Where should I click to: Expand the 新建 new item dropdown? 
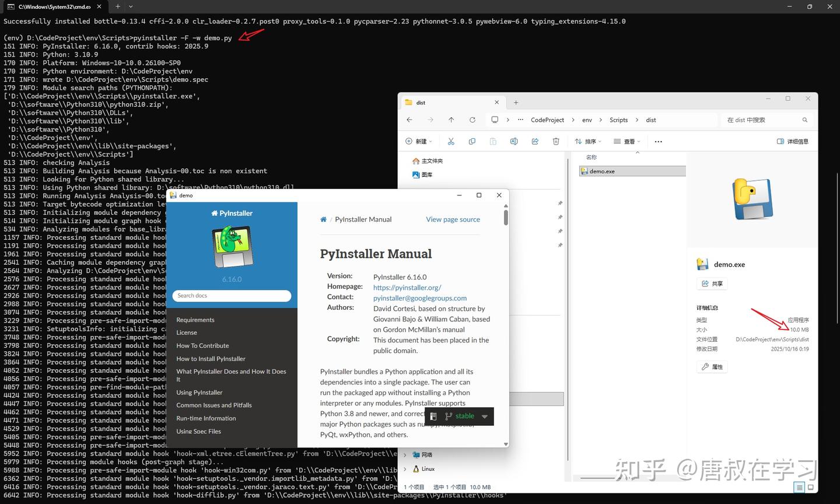tap(419, 141)
